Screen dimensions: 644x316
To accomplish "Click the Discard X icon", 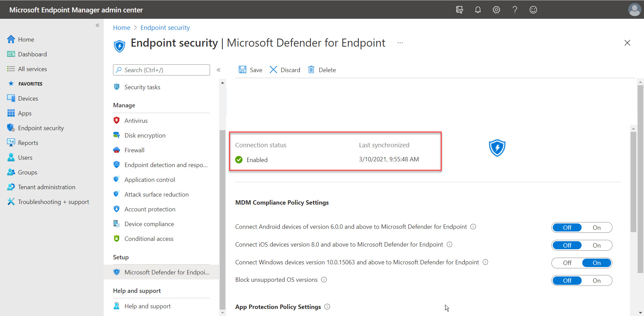I will tap(273, 69).
